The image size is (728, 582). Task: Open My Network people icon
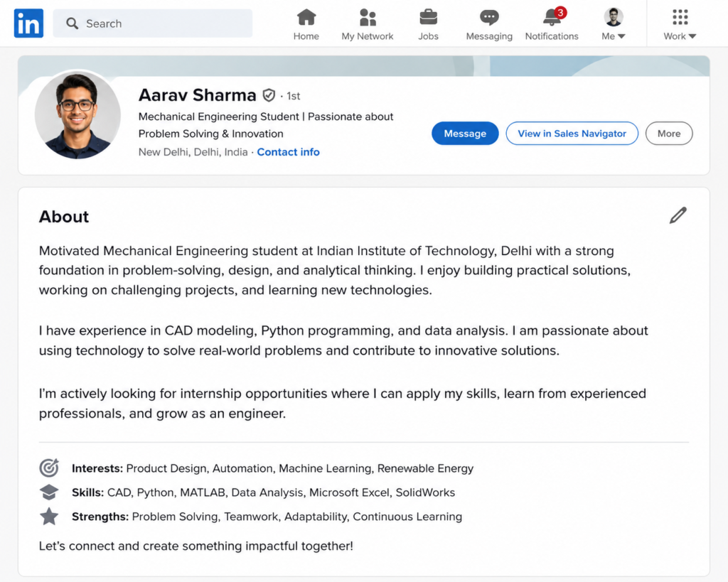368,17
